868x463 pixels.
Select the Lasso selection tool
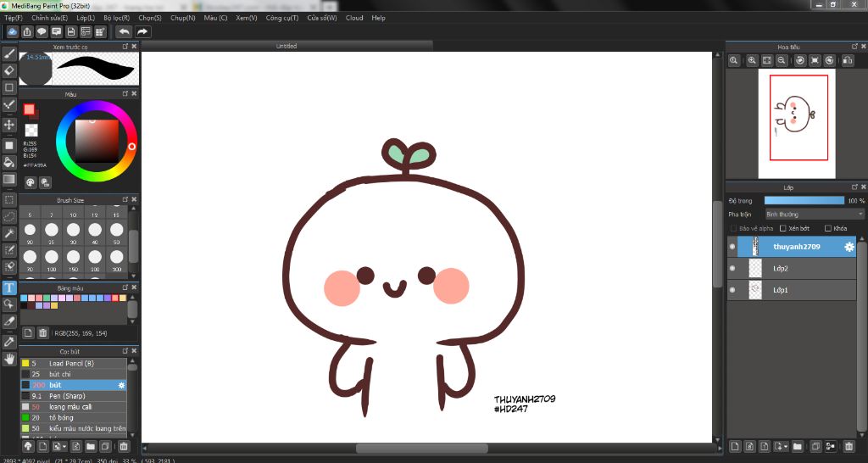(x=8, y=216)
